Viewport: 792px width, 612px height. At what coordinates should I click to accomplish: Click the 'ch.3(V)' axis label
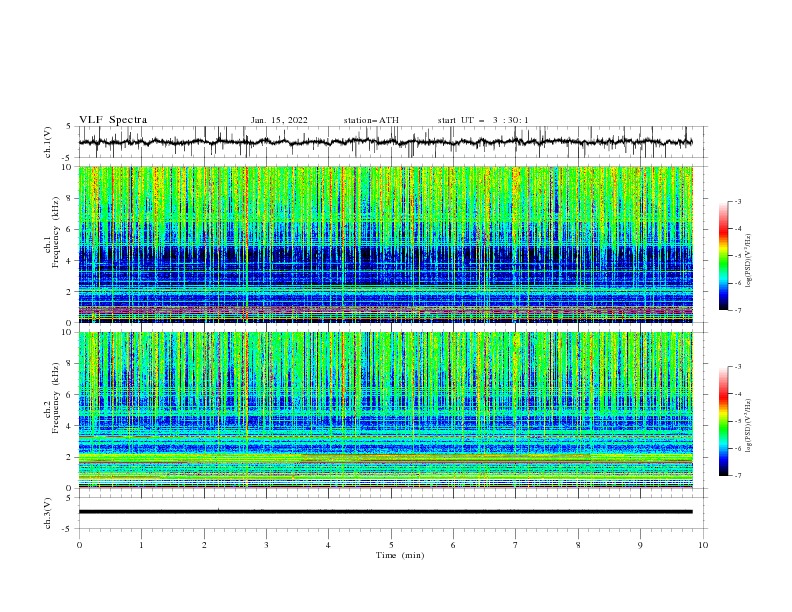[48, 513]
